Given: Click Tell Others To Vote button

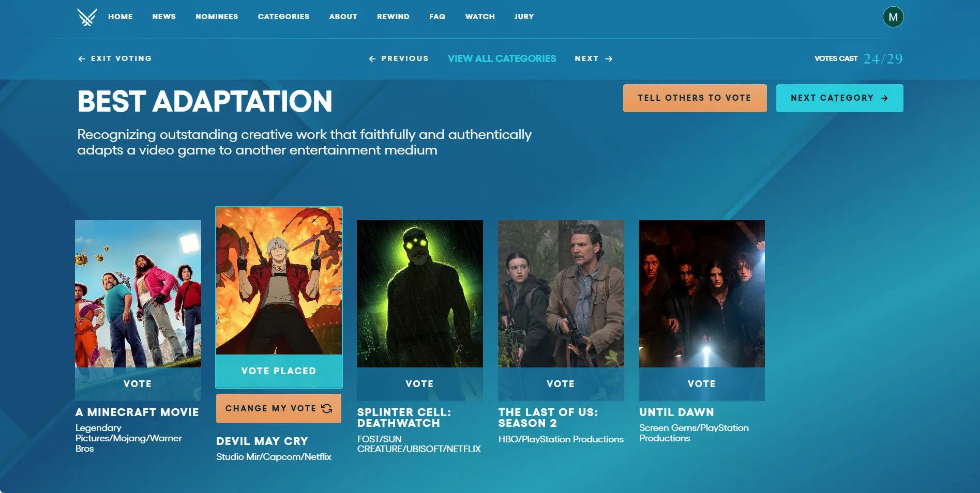Looking at the screenshot, I should (695, 98).
